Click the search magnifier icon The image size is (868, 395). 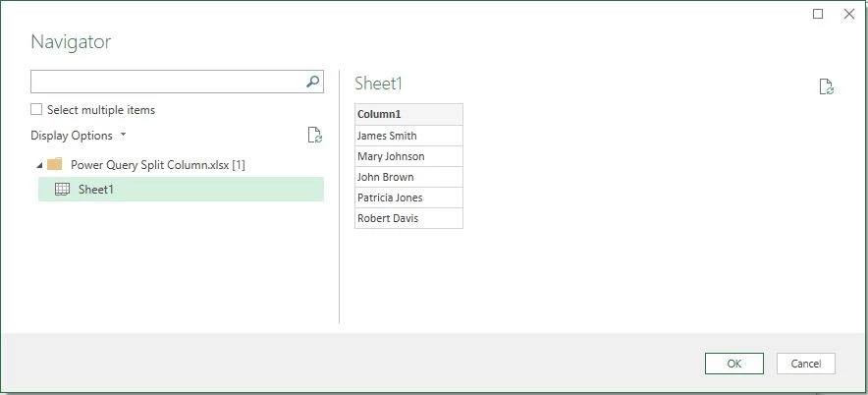click(x=313, y=82)
